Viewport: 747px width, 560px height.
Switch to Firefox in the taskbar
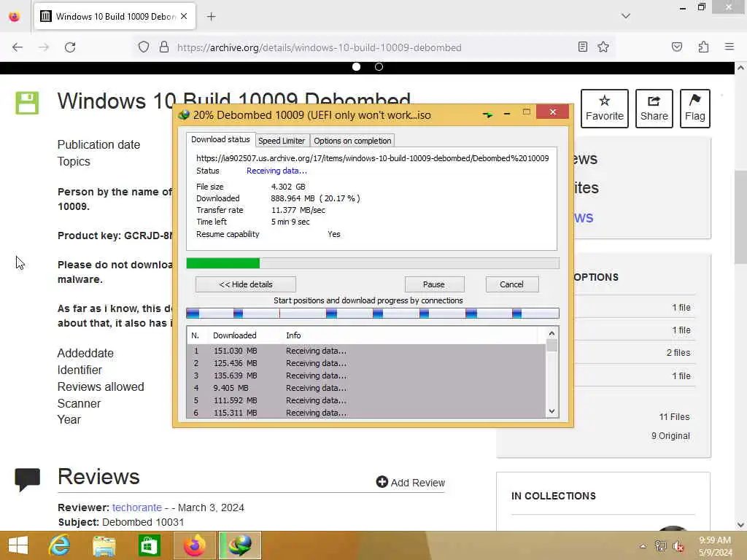pos(194,545)
